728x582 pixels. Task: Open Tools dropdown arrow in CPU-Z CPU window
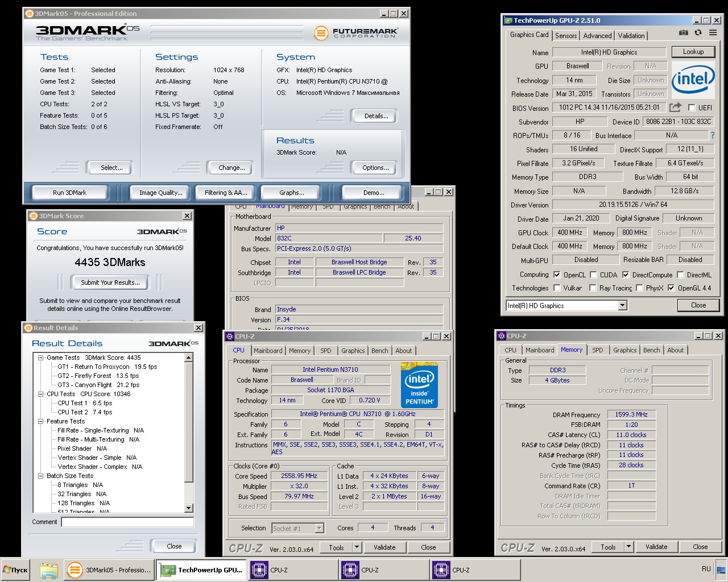point(357,547)
